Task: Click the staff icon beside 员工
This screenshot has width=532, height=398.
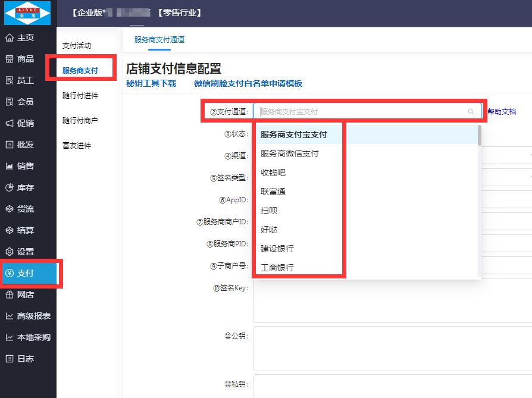Action: [10, 80]
